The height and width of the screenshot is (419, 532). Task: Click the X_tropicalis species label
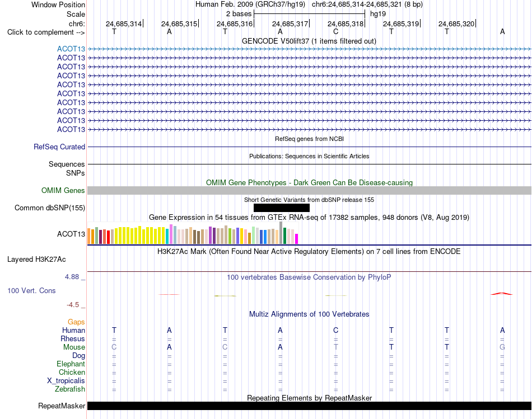(66, 381)
